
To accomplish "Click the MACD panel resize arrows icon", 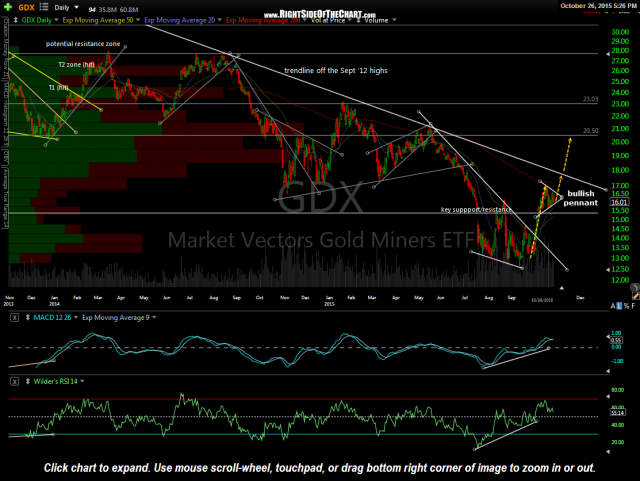I will click(x=28, y=318).
